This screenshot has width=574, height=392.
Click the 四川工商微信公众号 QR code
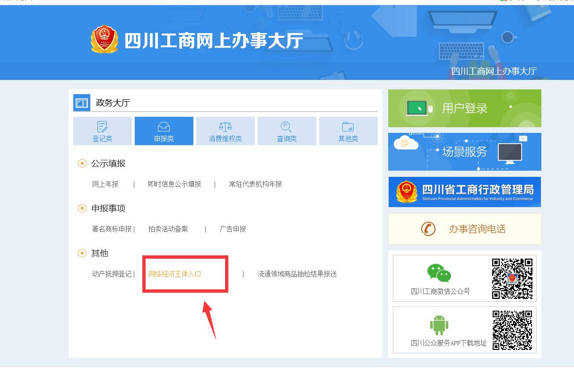(513, 278)
